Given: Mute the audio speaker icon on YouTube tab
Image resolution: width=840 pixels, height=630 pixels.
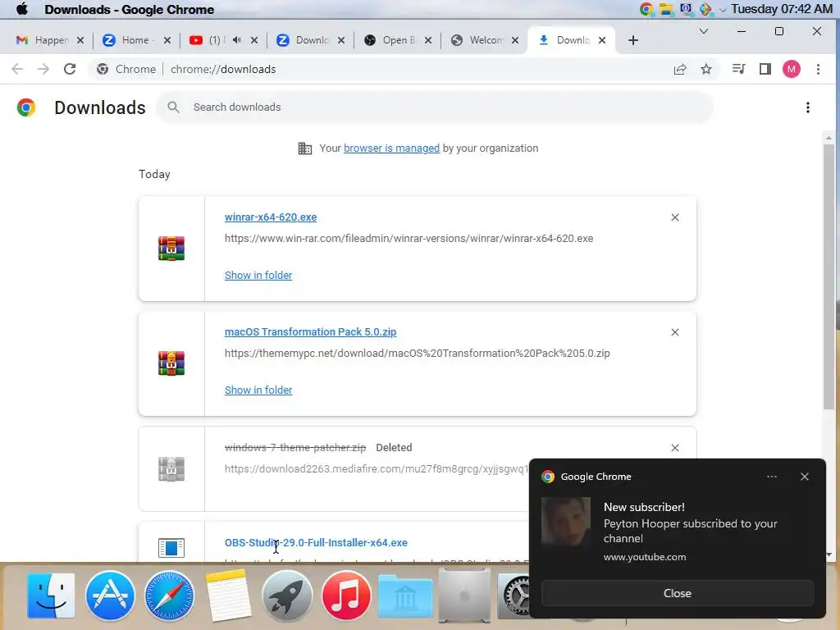Looking at the screenshot, I should click(x=237, y=40).
